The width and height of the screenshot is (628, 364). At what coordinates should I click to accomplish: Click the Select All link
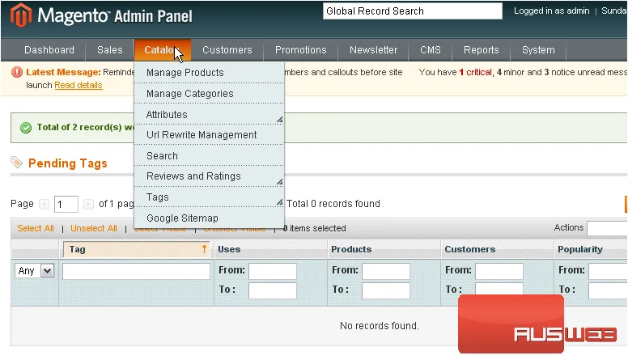(36, 228)
